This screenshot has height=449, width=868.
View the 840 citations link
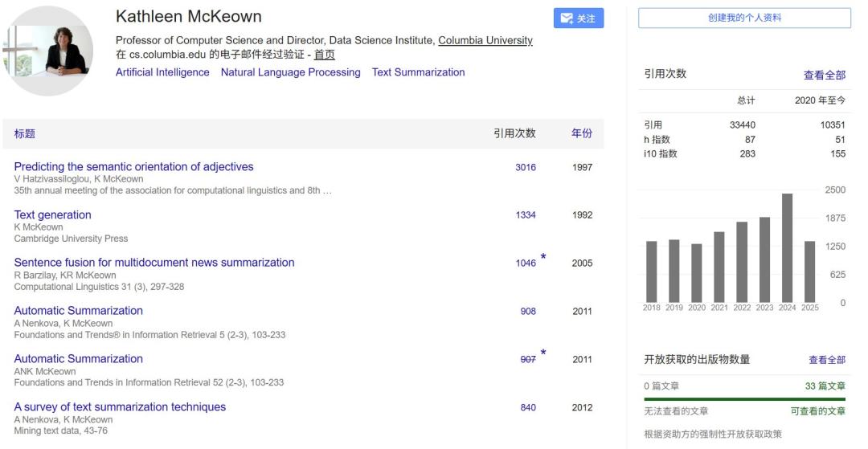[x=528, y=407]
